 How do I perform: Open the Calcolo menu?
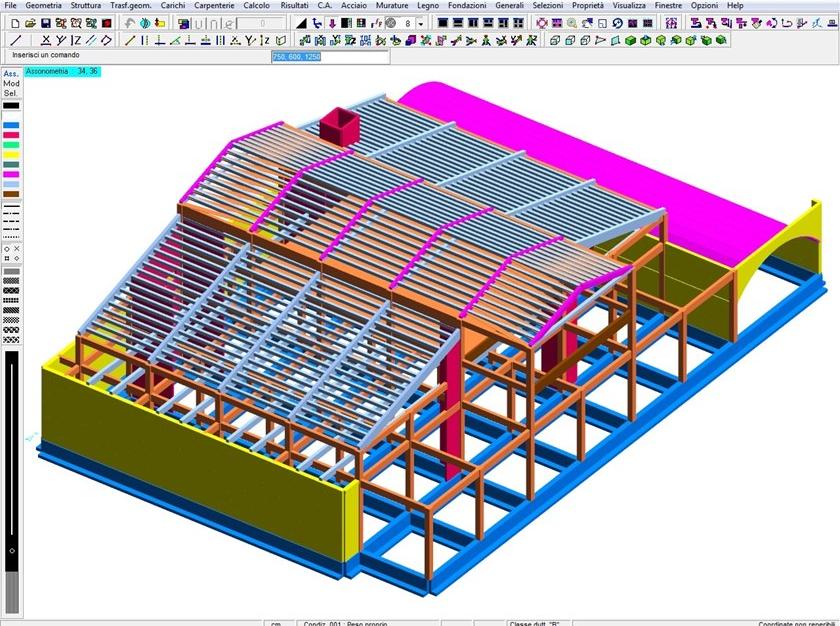pyautogui.click(x=256, y=6)
